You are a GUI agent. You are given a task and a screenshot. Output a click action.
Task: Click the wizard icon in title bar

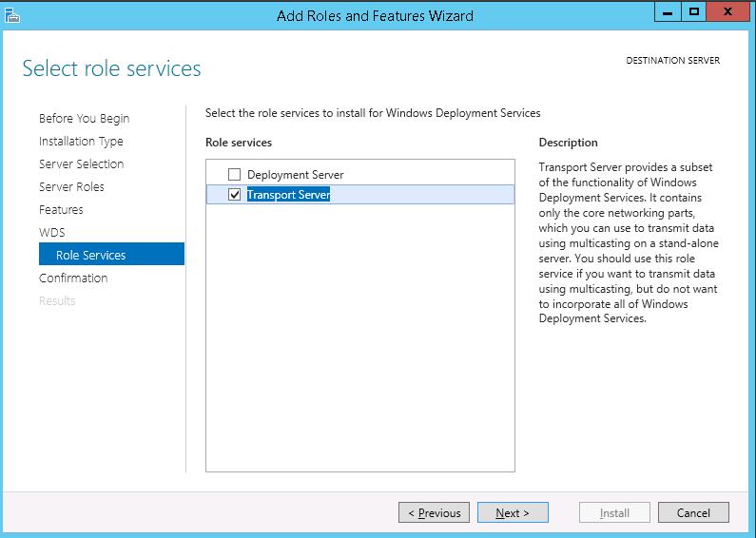coord(12,16)
